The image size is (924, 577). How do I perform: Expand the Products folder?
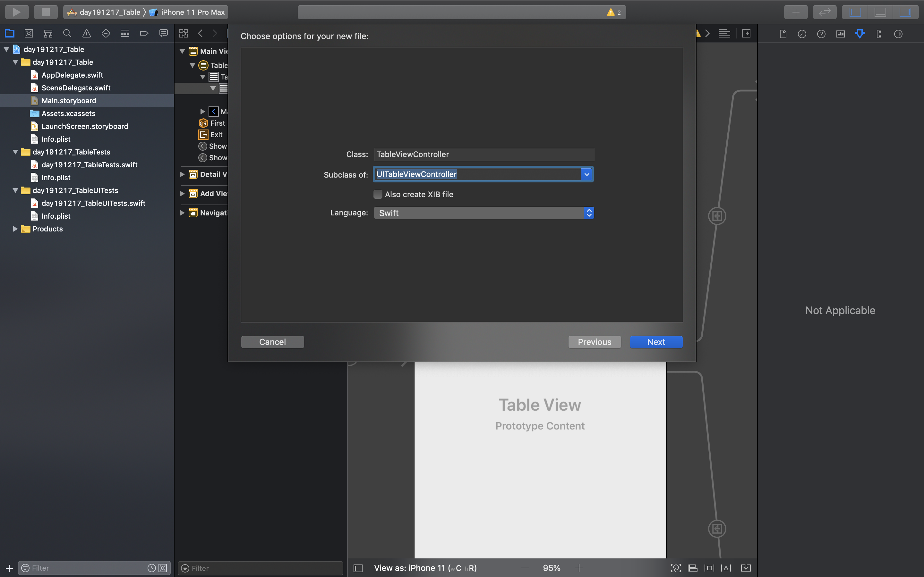pyautogui.click(x=15, y=229)
